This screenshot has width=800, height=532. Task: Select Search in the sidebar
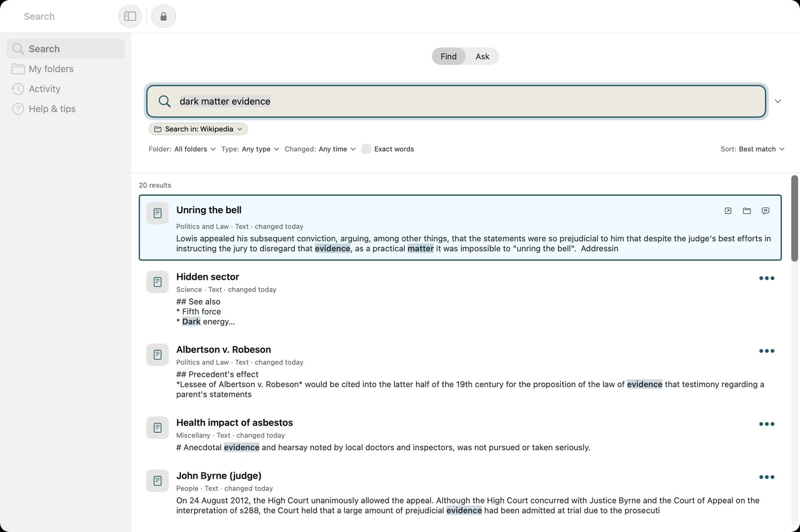coord(65,49)
